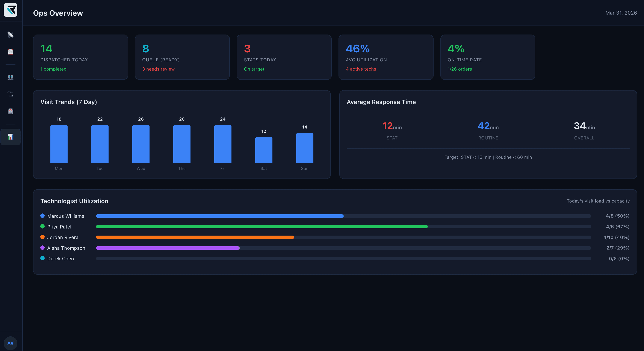Click the '4 active techs' link
The height and width of the screenshot is (351, 644).
[361, 69]
